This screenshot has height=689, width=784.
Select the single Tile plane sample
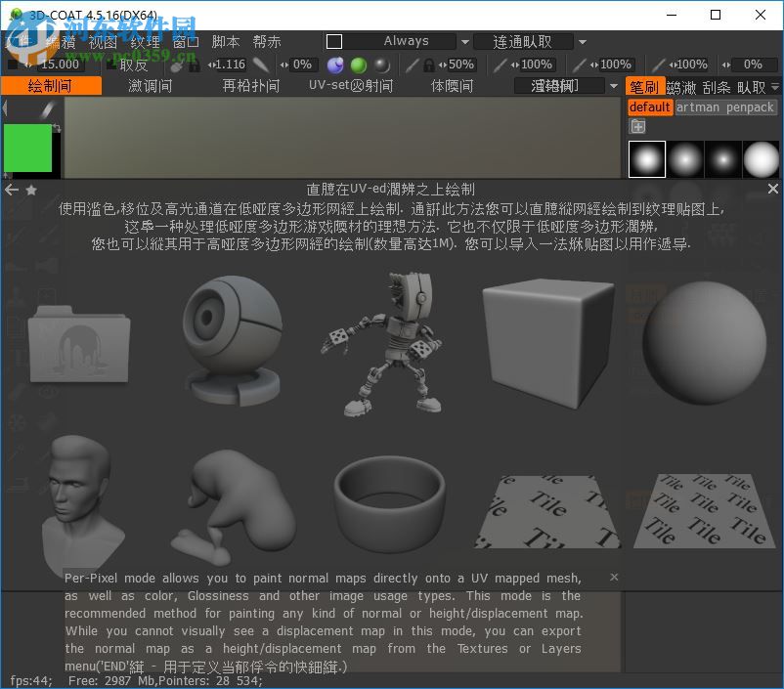547,511
